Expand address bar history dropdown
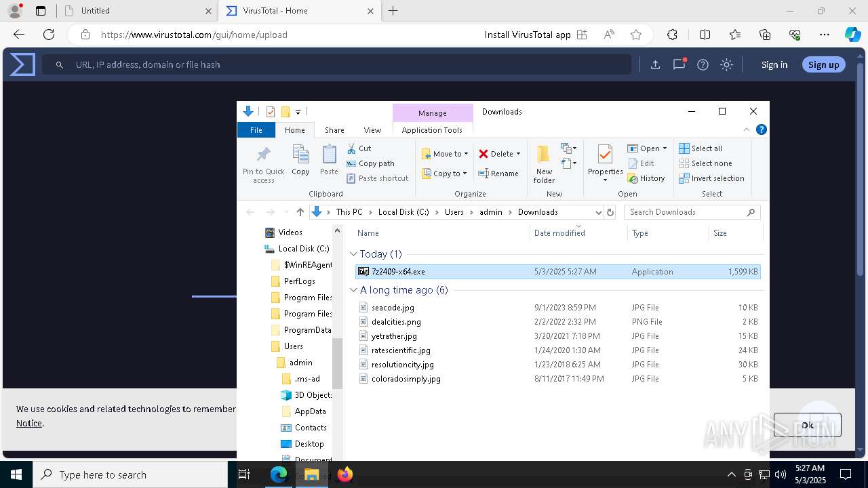This screenshot has height=488, width=868. pos(598,212)
